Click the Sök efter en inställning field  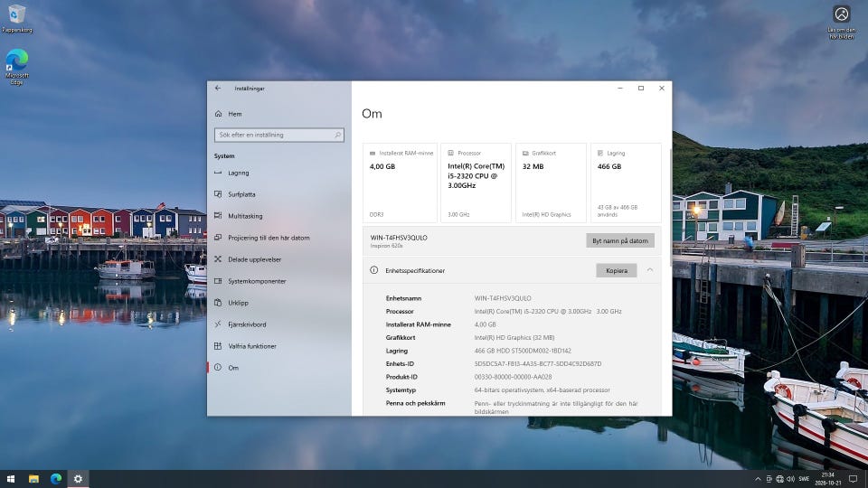point(279,135)
